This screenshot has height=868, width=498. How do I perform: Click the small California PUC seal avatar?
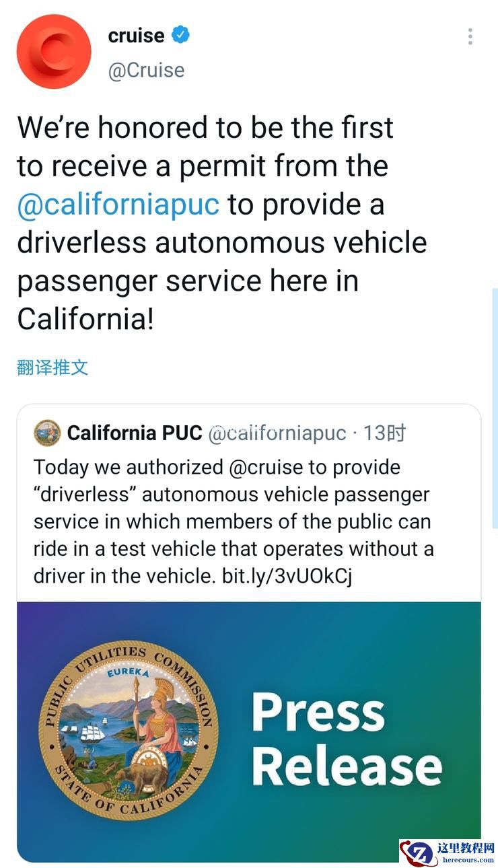coord(47,433)
